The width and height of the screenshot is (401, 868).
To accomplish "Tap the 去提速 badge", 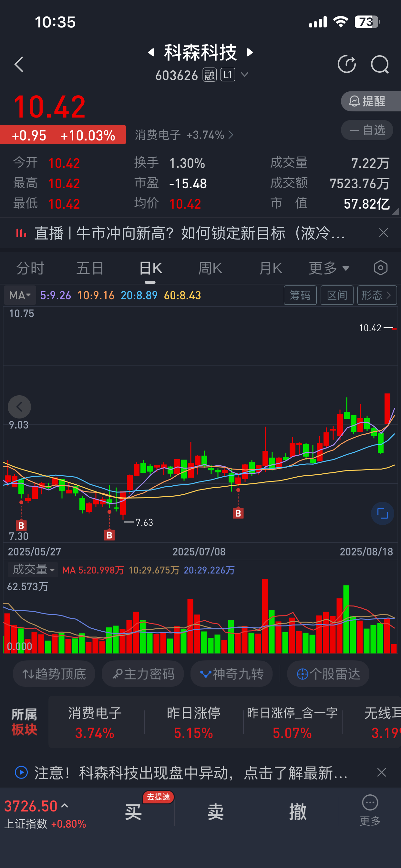I will coord(159,797).
